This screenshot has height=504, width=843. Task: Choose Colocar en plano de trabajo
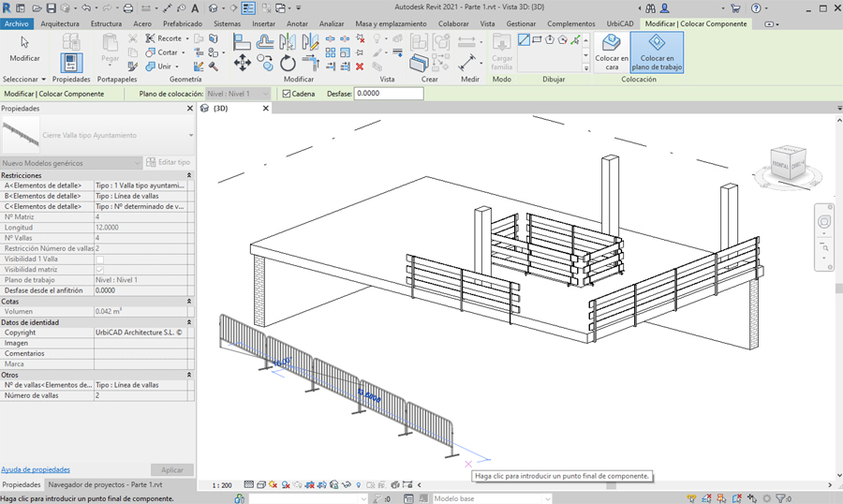(657, 52)
